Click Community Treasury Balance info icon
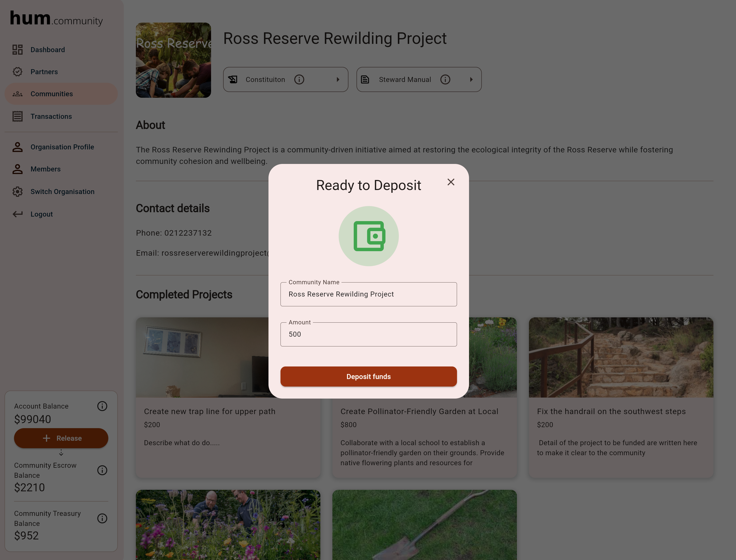Viewport: 736px width, 560px height. coord(102,518)
